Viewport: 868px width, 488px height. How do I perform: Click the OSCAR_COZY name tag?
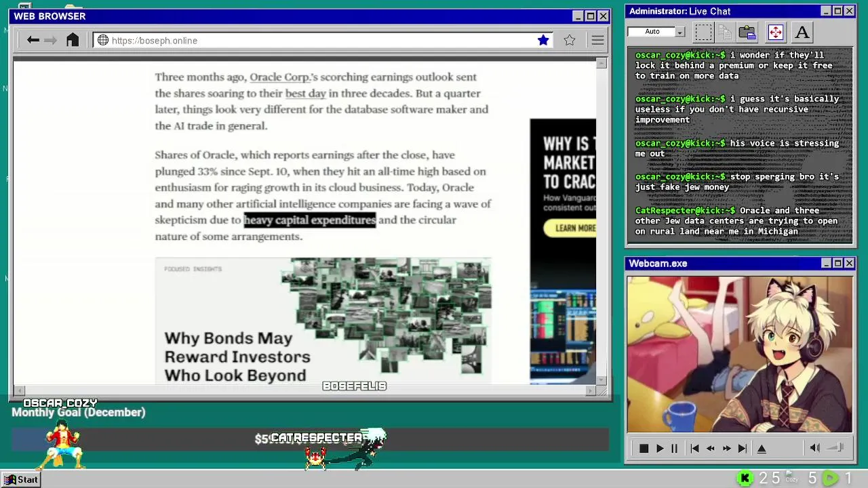pos(60,403)
